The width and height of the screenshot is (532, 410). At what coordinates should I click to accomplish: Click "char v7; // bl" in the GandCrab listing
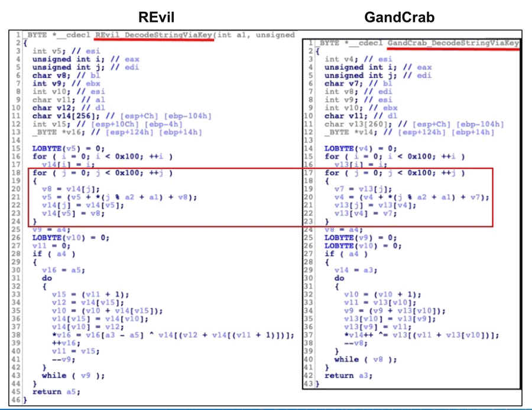point(358,83)
